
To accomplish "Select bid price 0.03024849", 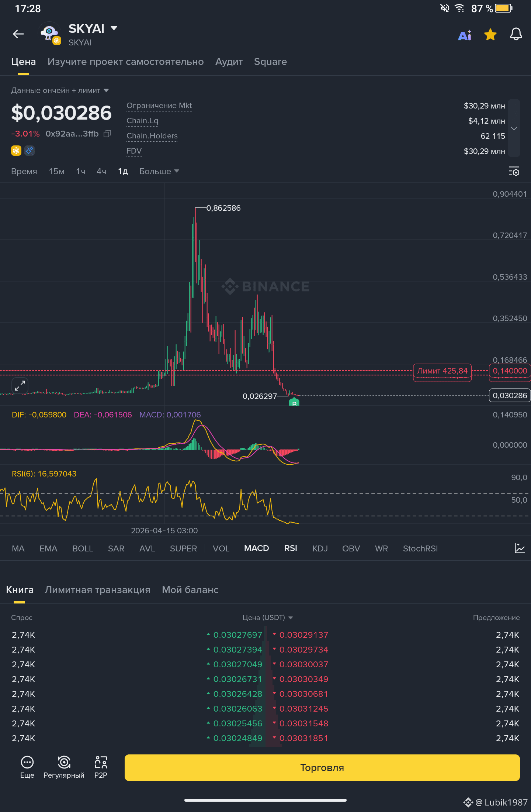I will [238, 738].
